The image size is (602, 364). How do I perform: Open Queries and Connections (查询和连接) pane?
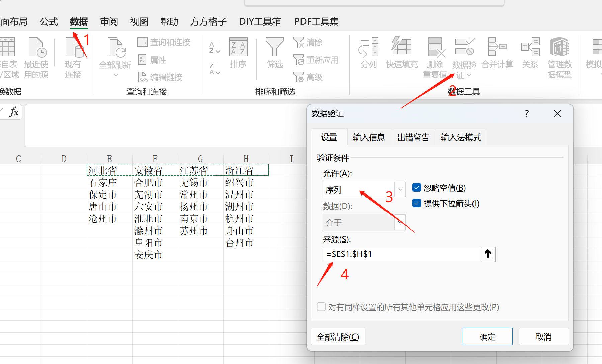coord(164,42)
